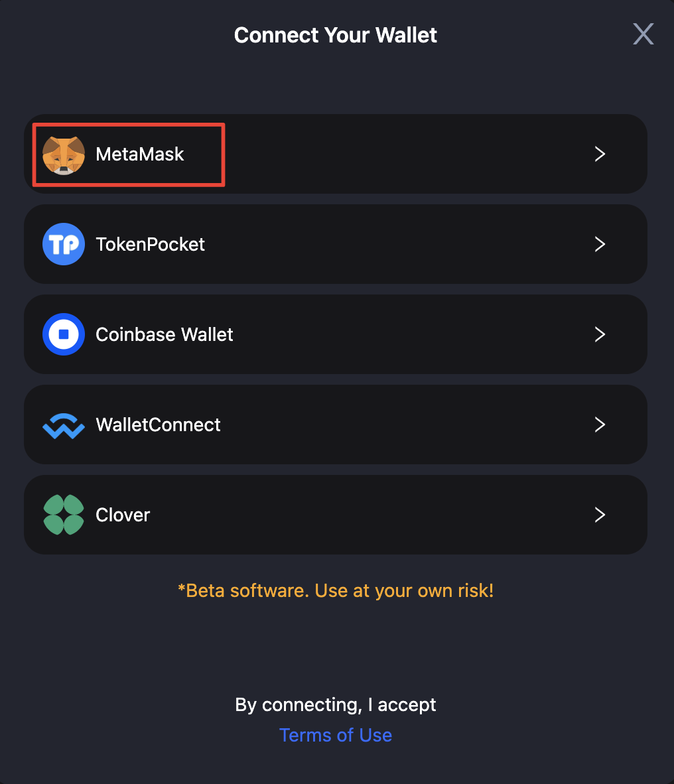The width and height of the screenshot is (674, 784).
Task: Click the MetaMask fox icon
Action: [64, 155]
